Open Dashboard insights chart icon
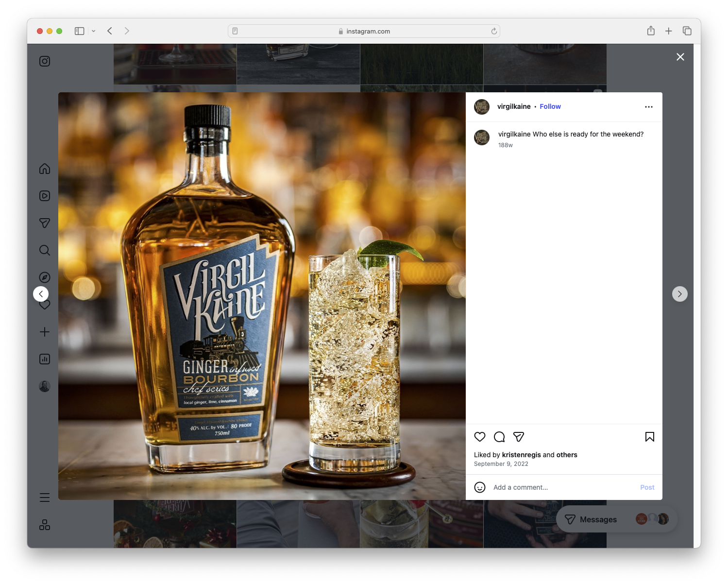This screenshot has width=728, height=584. pos(45,359)
